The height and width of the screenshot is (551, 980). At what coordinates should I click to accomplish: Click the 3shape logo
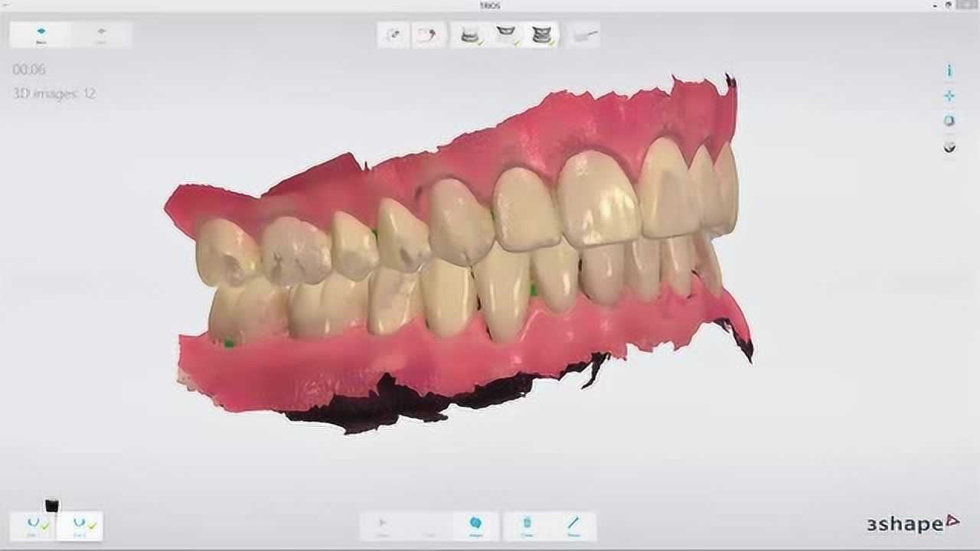coord(906,526)
